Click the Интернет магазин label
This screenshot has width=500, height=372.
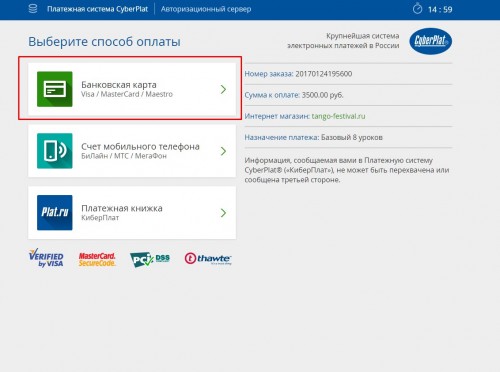click(x=277, y=116)
